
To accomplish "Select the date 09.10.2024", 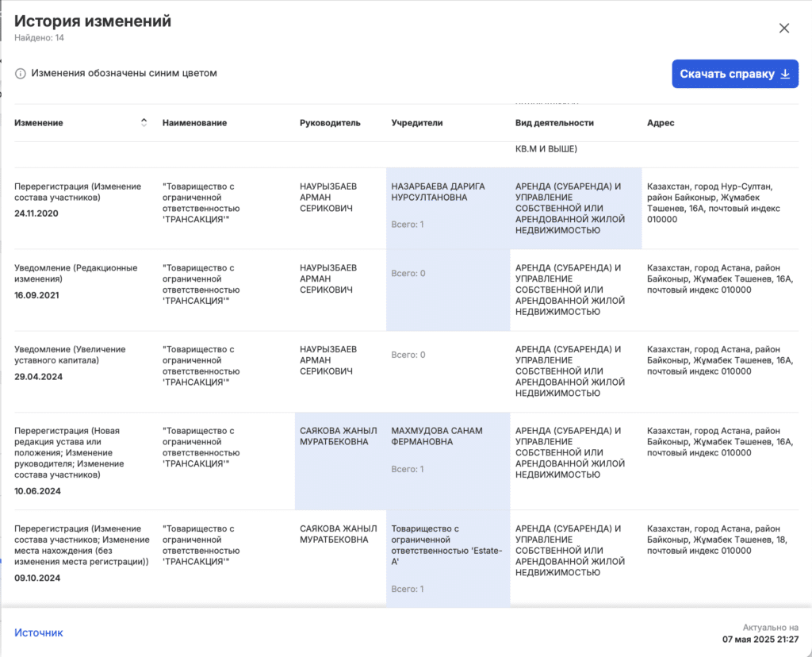I will (37, 578).
